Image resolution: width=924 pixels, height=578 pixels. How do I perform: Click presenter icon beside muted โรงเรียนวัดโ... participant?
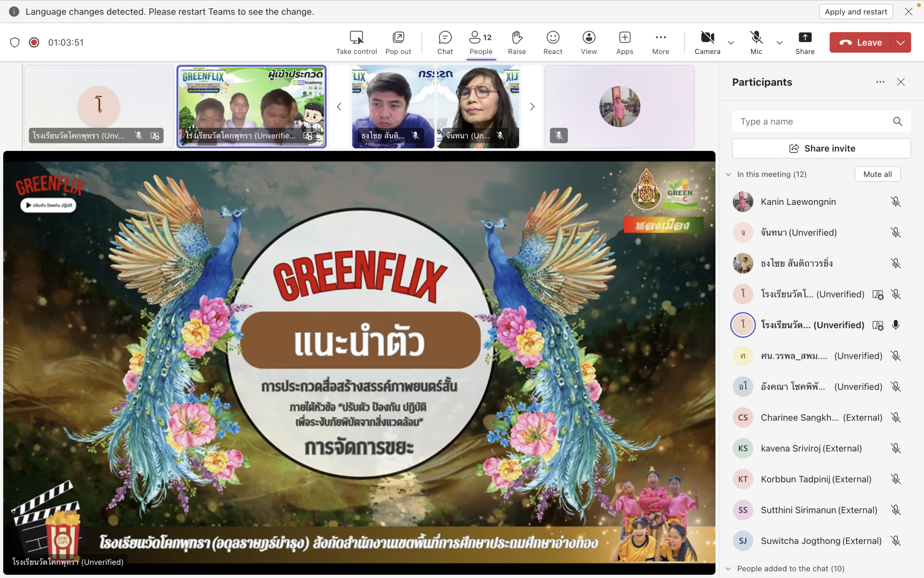click(878, 294)
